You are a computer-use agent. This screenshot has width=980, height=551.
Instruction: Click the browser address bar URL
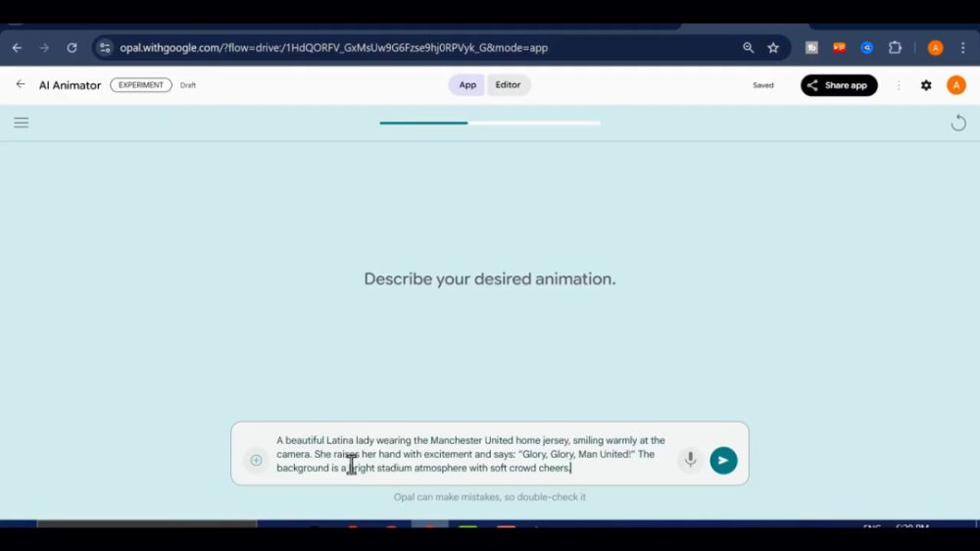tap(333, 47)
